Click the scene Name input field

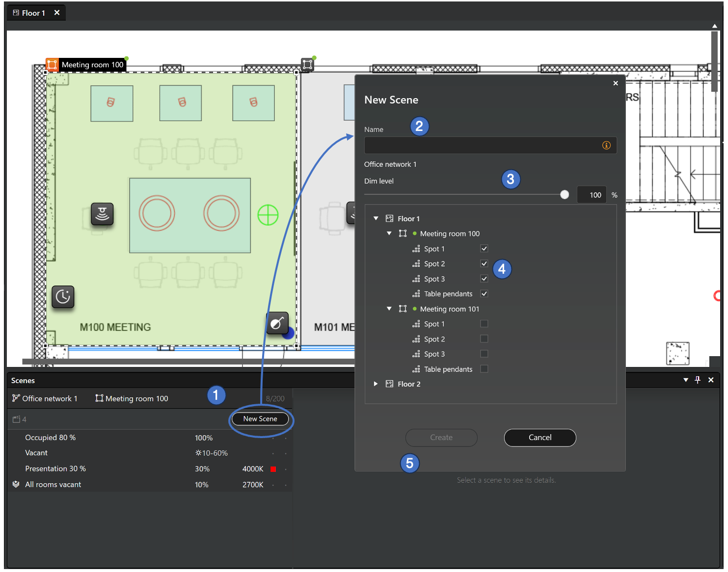(x=490, y=145)
